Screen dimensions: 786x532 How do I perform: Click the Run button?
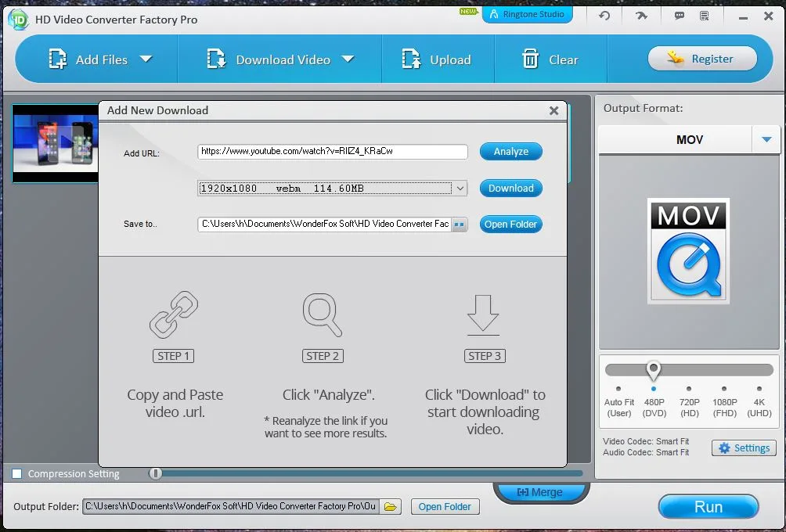click(x=708, y=507)
